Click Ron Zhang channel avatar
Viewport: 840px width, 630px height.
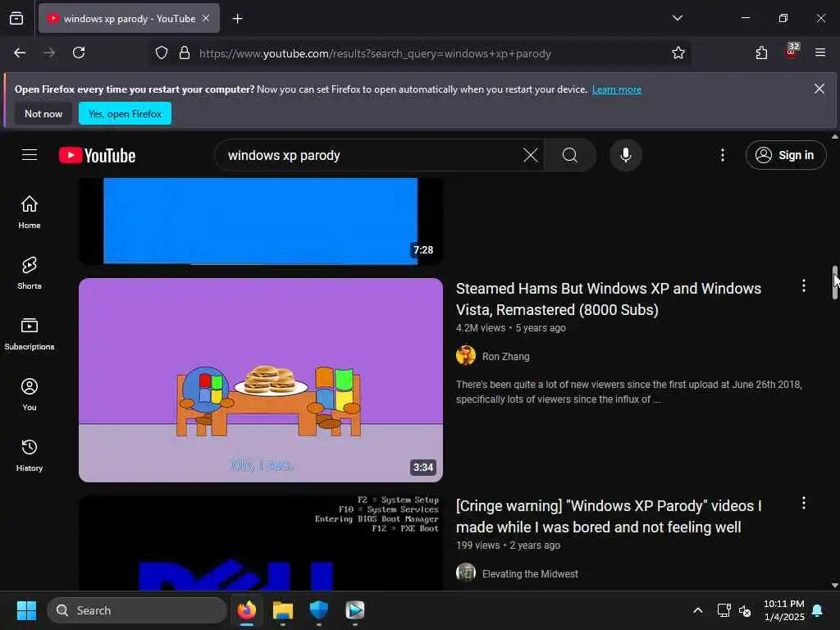(x=466, y=356)
